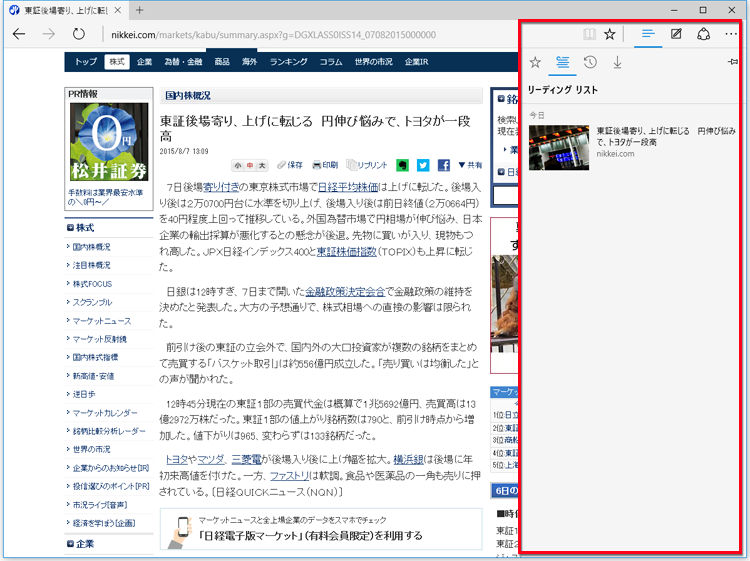Click the 印刷 print button

[x=325, y=165]
